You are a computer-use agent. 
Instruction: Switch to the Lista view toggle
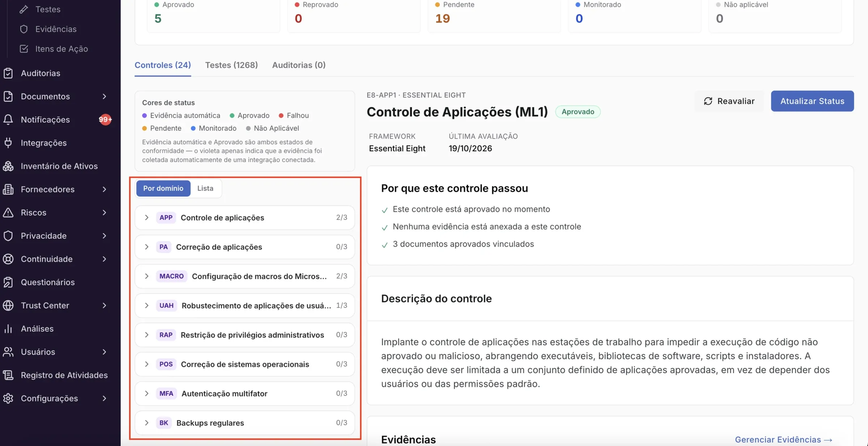coord(205,188)
